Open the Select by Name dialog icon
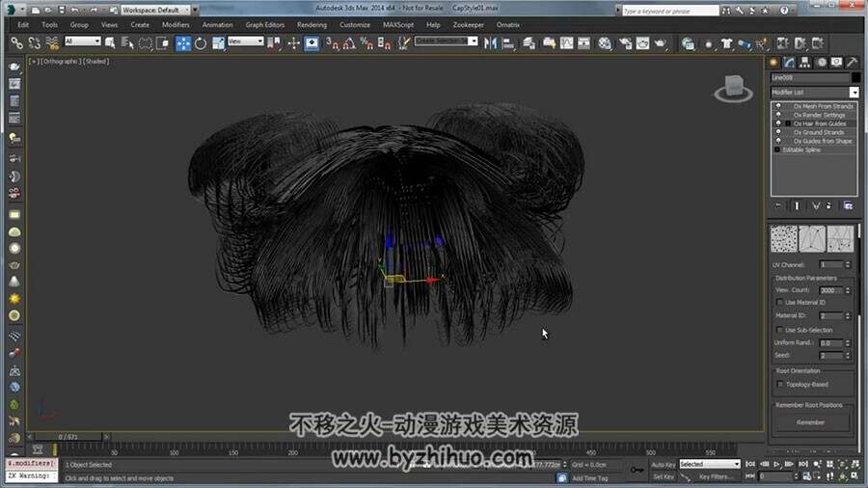The image size is (868, 488). [127, 43]
